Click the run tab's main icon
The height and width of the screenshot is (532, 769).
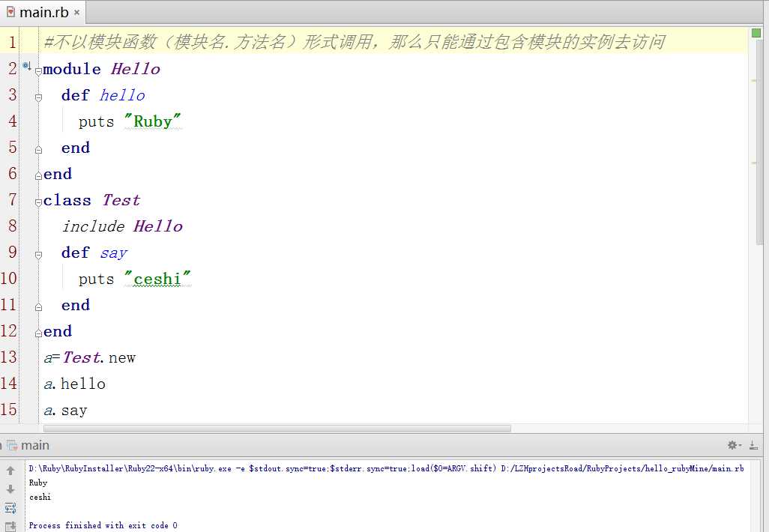(x=12, y=445)
